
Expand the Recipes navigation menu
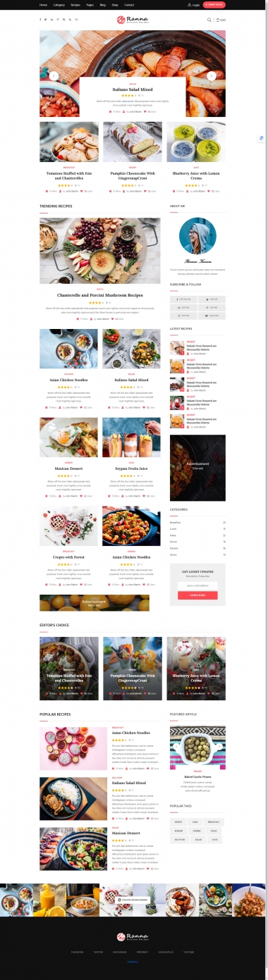(75, 4)
